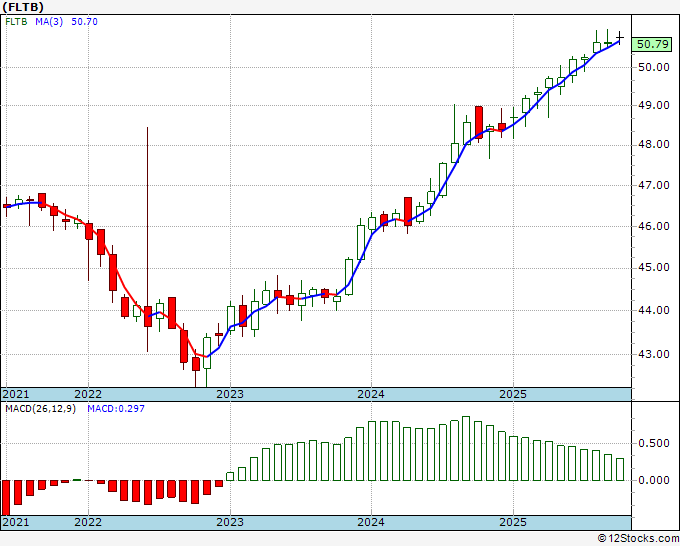This screenshot has width=680, height=546.
Task: Click the first red MACD bar at 2021
Action: pyautogui.click(x=6, y=498)
